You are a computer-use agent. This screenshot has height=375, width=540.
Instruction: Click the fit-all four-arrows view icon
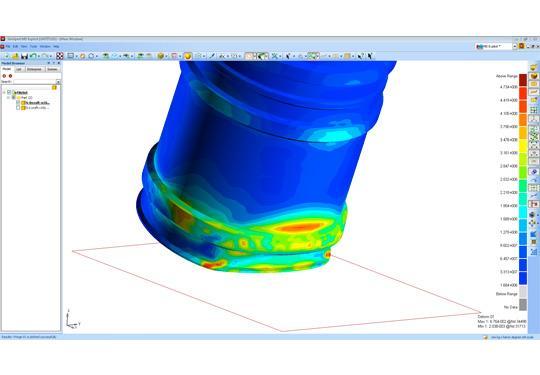pos(60,56)
